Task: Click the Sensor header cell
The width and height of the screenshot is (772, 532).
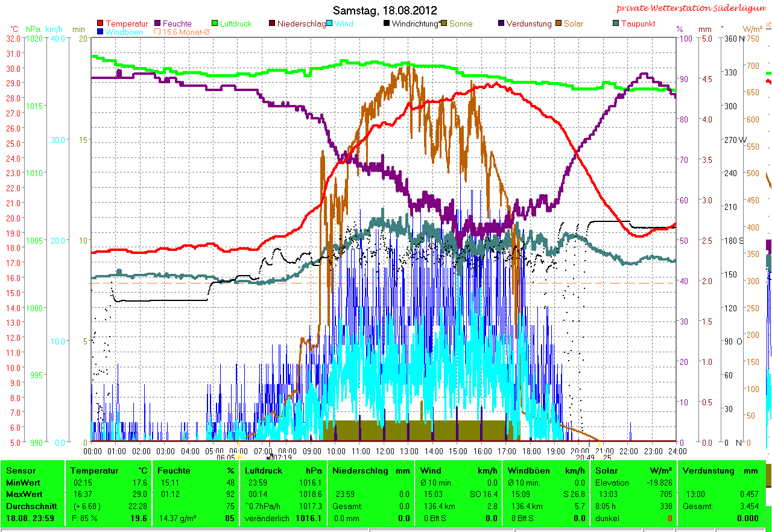Action: tap(21, 470)
